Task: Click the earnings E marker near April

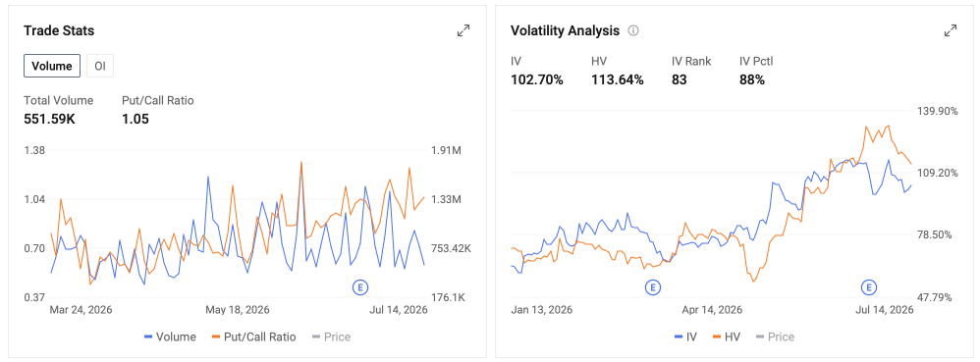Action: [652, 287]
